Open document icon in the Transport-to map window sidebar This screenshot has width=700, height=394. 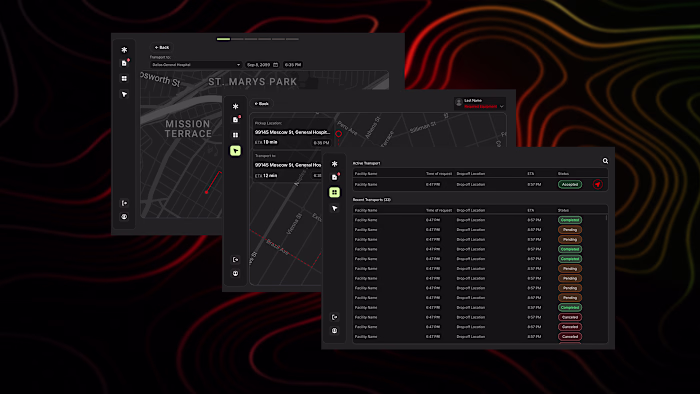pyautogui.click(x=125, y=63)
